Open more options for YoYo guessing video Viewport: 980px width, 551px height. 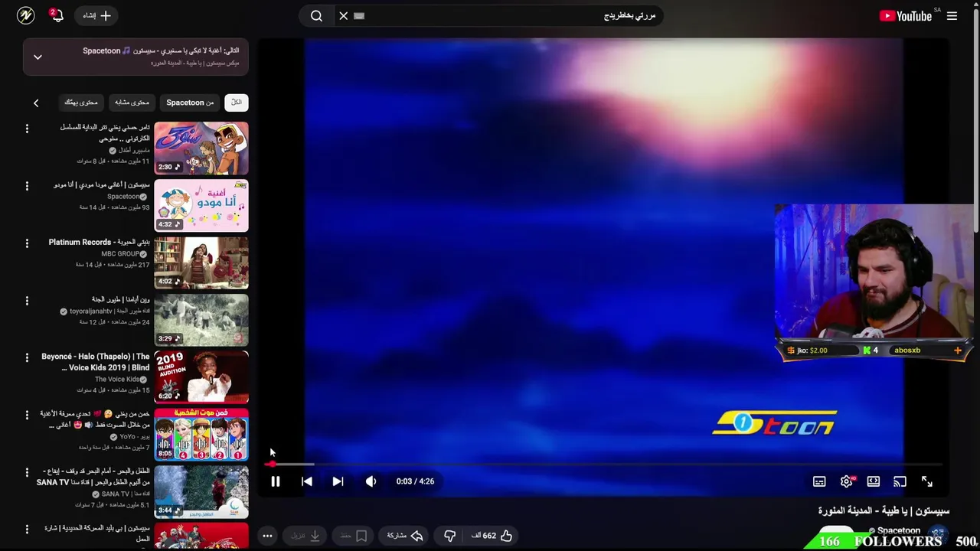tap(27, 415)
